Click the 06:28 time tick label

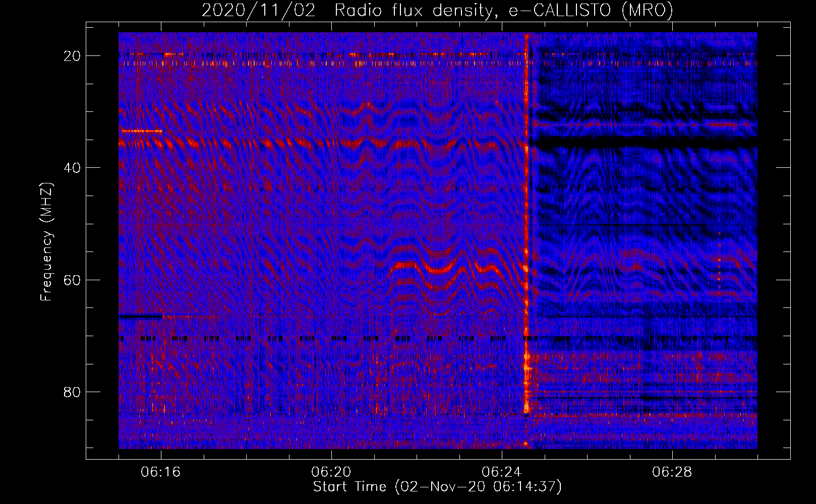click(x=672, y=472)
